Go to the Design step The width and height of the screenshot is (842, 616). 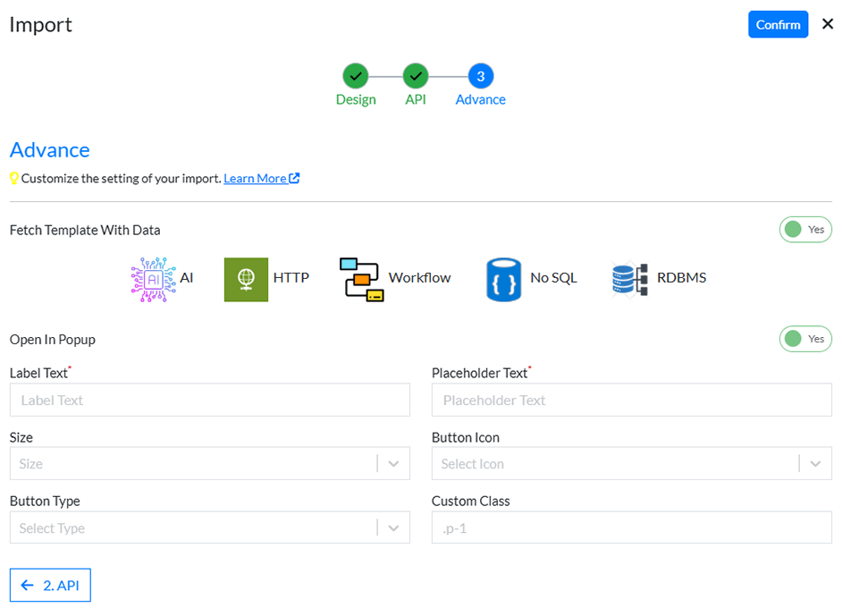click(356, 77)
